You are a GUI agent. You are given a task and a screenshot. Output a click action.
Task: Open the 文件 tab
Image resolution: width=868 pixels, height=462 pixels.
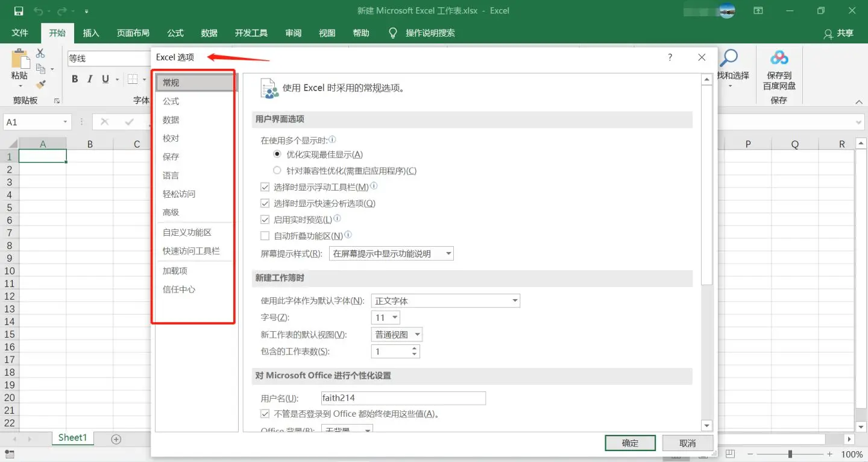pos(20,33)
